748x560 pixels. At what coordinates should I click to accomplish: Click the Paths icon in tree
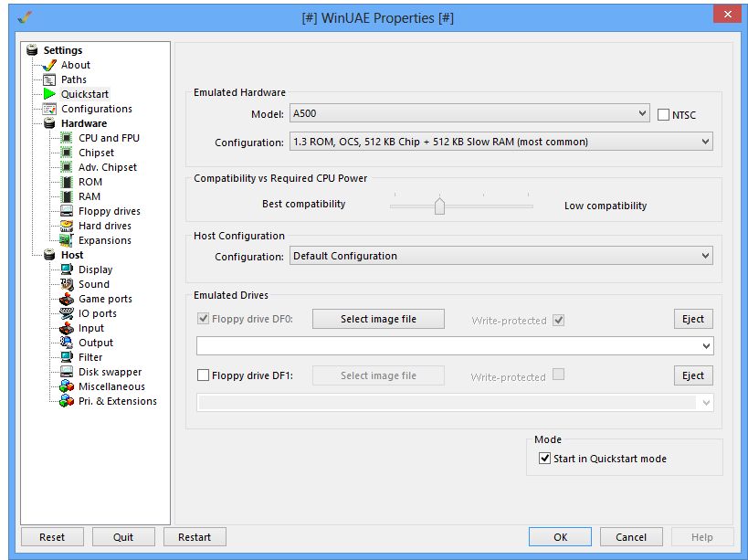(49, 79)
